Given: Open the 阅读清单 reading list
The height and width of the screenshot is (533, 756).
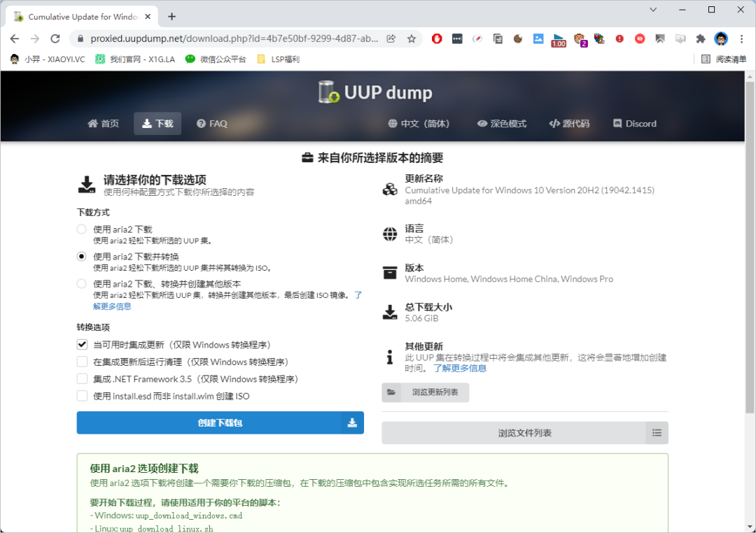Looking at the screenshot, I should [x=723, y=59].
